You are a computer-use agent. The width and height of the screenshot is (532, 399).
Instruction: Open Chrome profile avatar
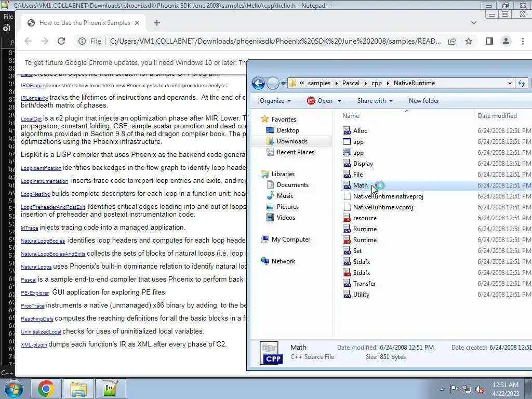tap(506, 41)
